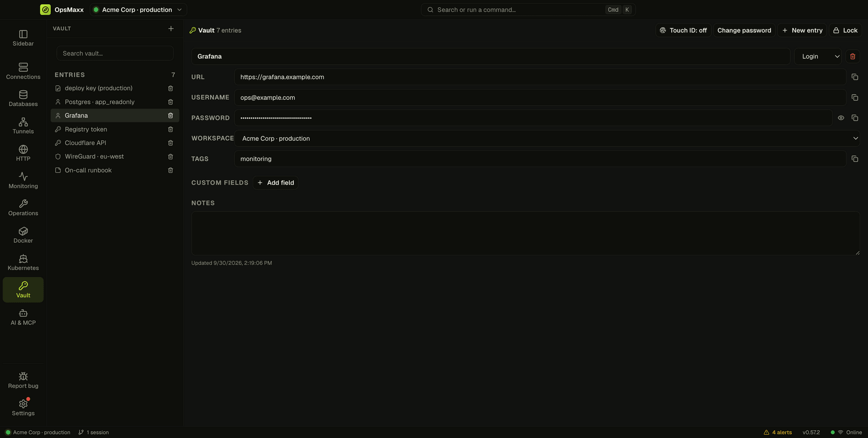This screenshot has width=868, height=438.
Task: Delete the Registry token entry from list
Action: 170,130
